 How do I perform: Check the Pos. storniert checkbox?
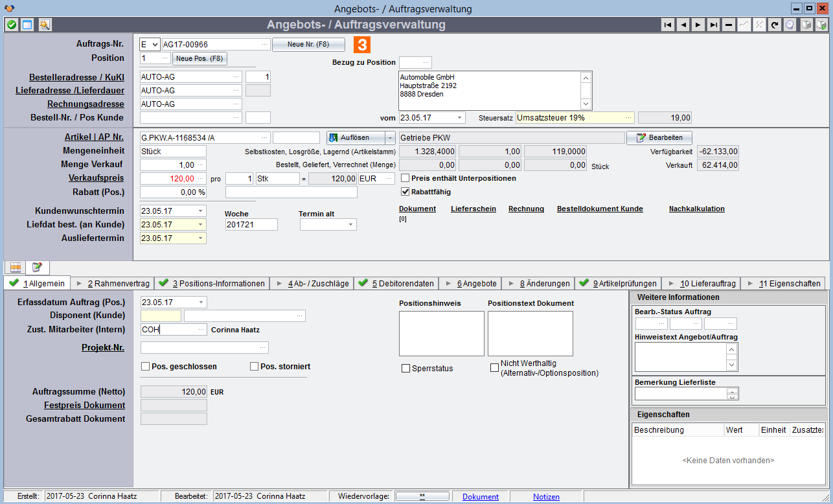tap(254, 367)
